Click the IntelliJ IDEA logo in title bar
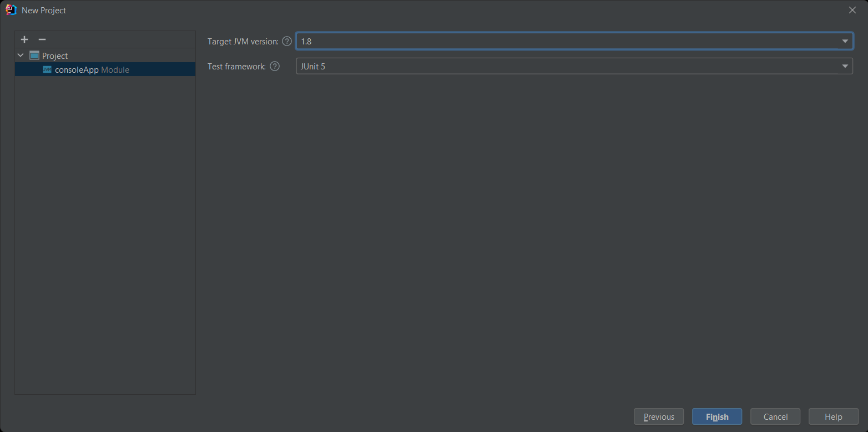The image size is (868, 432). (11, 10)
